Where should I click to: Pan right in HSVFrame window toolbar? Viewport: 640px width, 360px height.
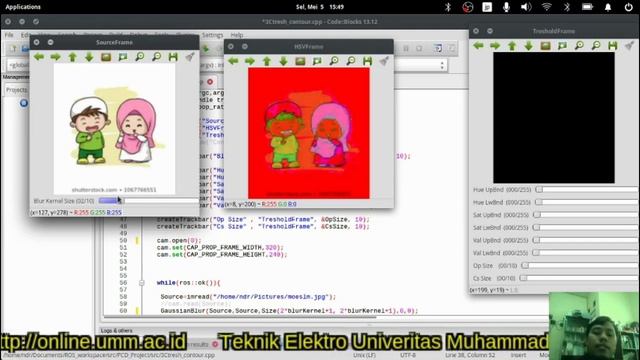pyautogui.click(x=250, y=61)
